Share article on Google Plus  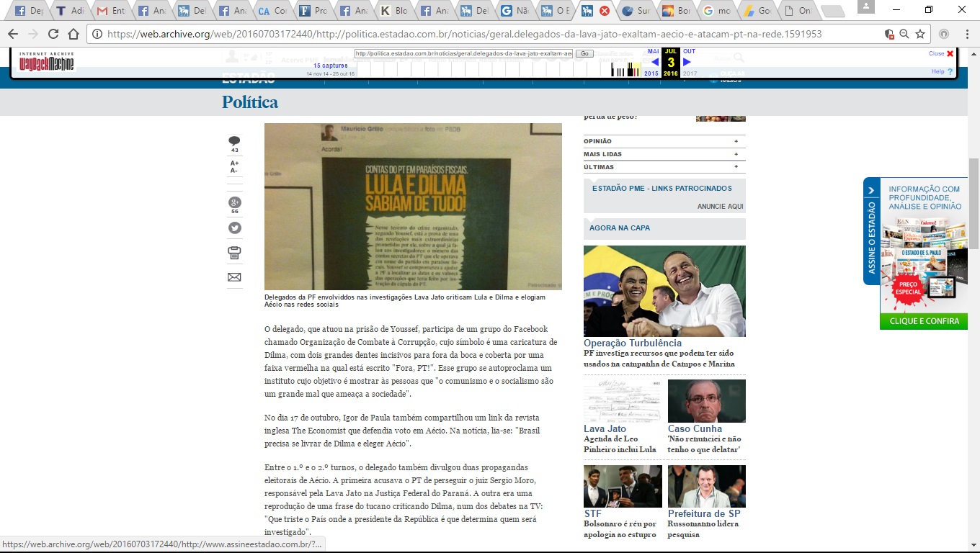click(234, 202)
